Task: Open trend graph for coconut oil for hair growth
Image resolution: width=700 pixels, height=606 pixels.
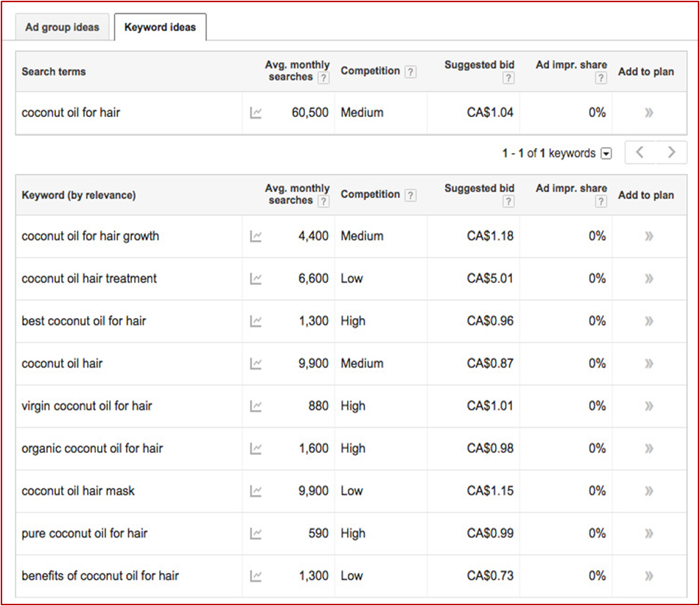Action: (x=256, y=236)
